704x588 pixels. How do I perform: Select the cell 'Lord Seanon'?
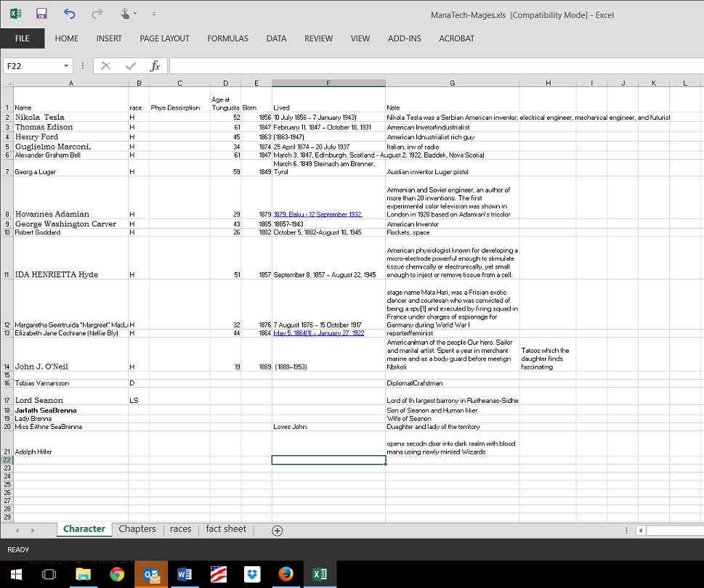(71, 396)
